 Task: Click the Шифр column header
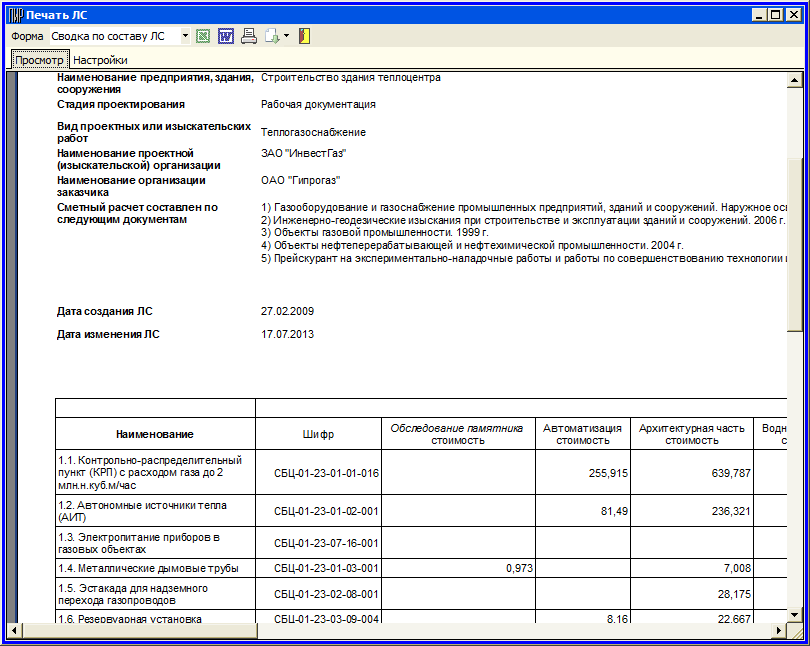pos(318,435)
